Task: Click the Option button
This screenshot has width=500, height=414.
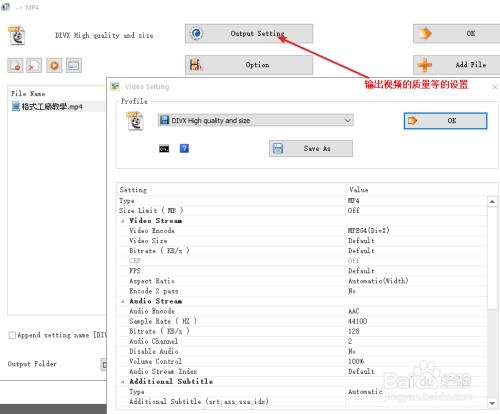Action: [249, 65]
